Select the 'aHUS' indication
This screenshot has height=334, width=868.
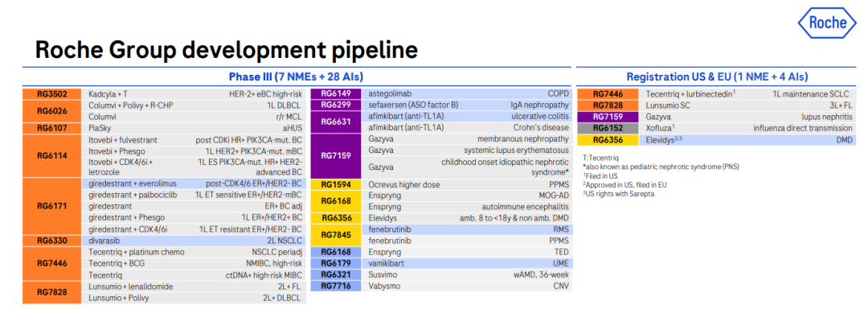point(291,128)
